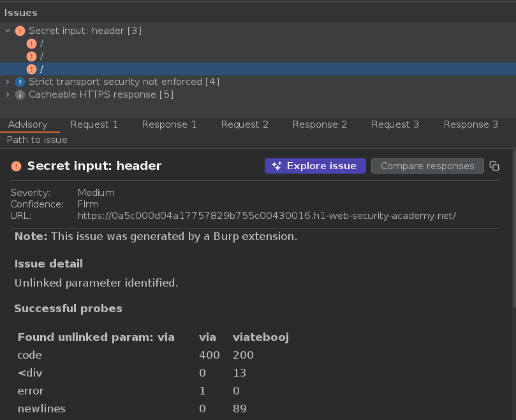Expand the Cacheable HTTPS response group

8,94
